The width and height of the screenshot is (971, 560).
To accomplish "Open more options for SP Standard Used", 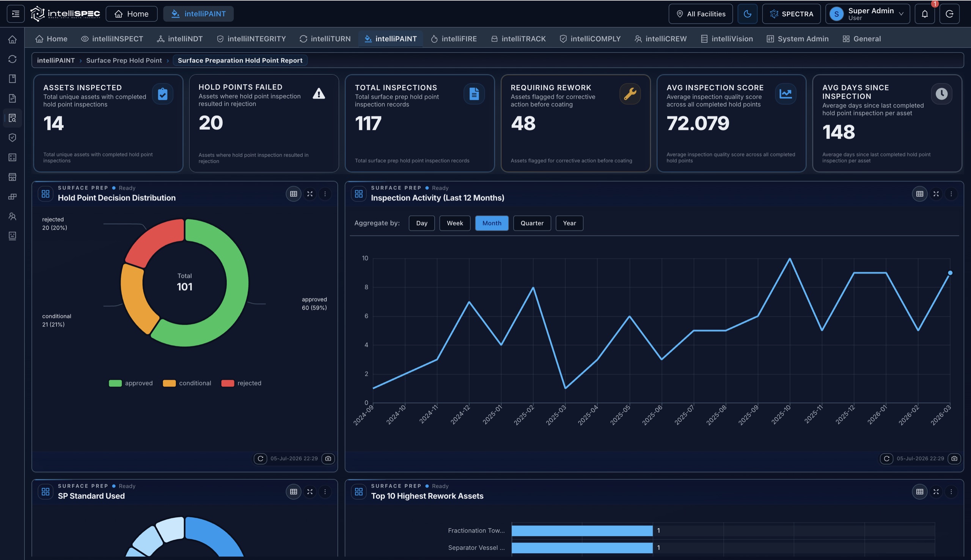I will 325,491.
